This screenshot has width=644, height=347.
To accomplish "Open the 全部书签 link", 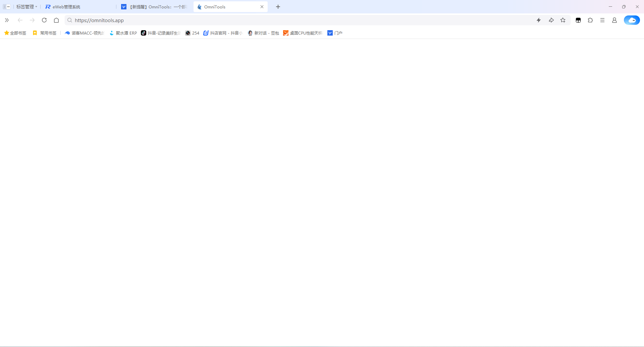I will (15, 33).
